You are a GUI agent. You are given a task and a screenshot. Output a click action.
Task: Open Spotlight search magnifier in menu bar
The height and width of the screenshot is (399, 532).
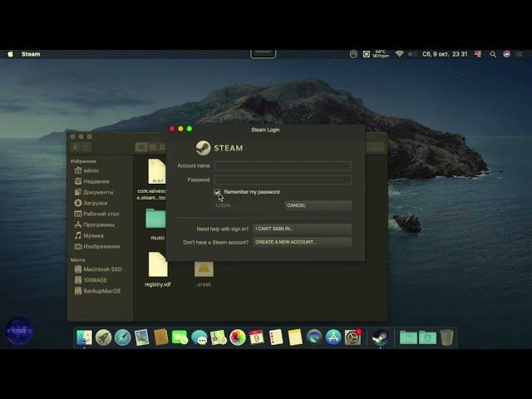493,54
